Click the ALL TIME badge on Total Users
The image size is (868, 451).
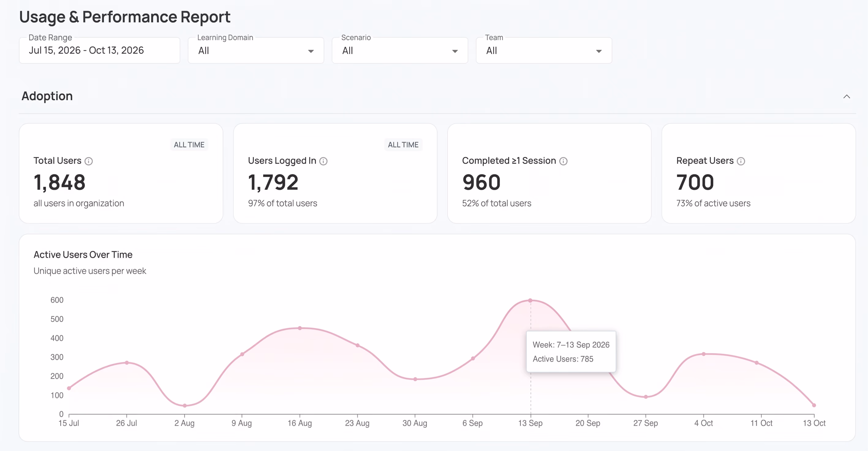189,145
